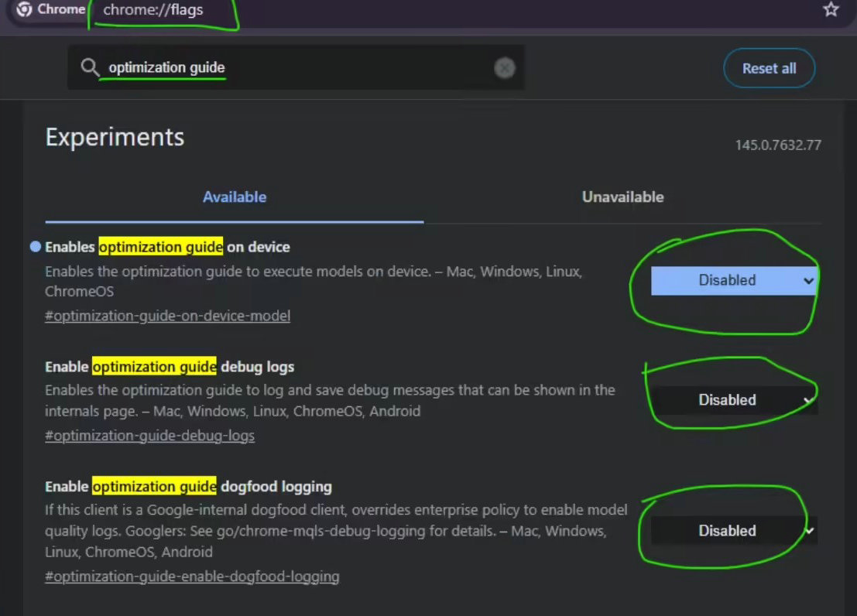Click the Chrome label chip in address bar

point(51,9)
